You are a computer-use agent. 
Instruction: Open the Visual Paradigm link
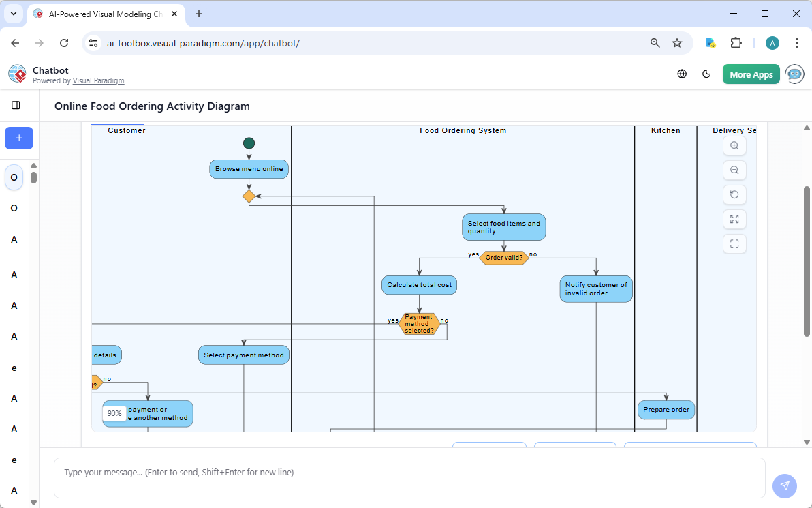98,80
